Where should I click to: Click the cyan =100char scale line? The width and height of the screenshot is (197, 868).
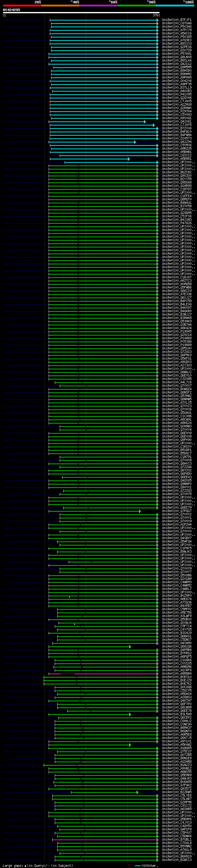tap(138, 866)
